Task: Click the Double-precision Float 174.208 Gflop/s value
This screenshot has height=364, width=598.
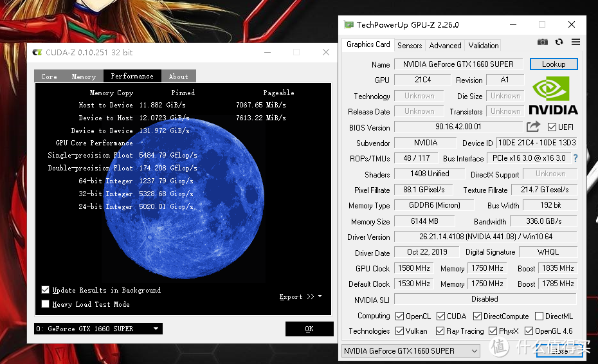Action: [x=168, y=168]
